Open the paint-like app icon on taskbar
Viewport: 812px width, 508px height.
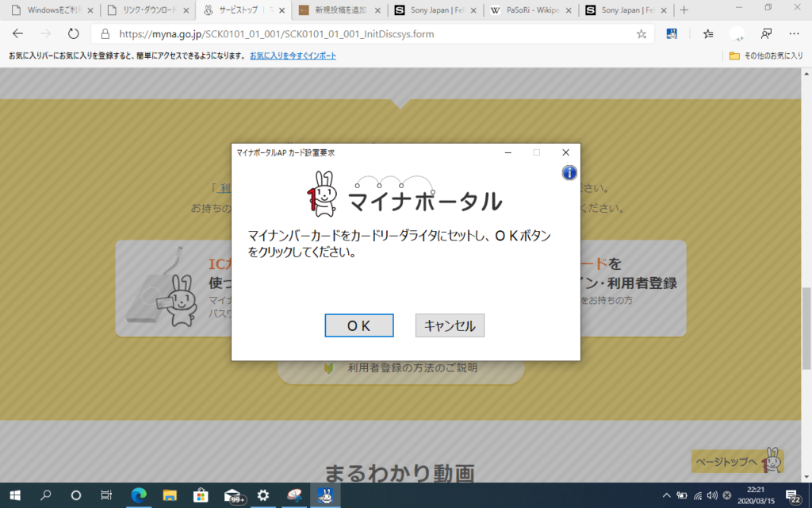[295, 495]
